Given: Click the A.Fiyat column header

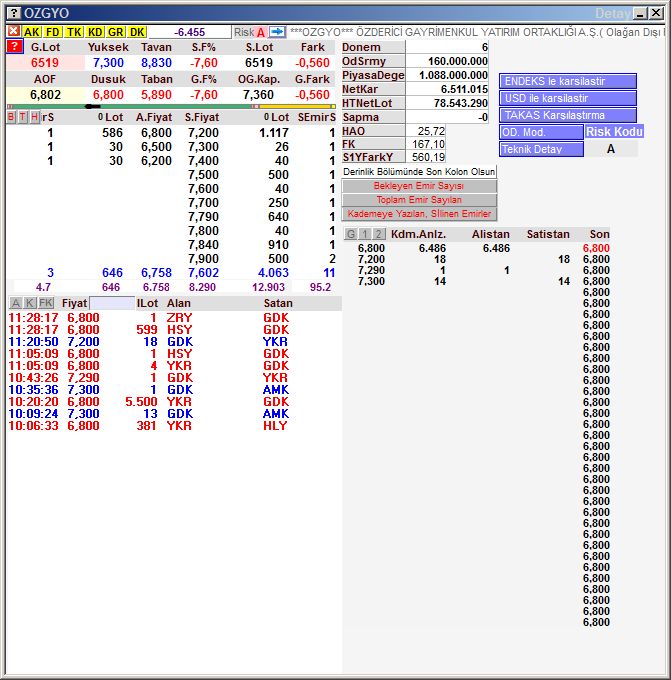Looking at the screenshot, I should pos(154,118).
